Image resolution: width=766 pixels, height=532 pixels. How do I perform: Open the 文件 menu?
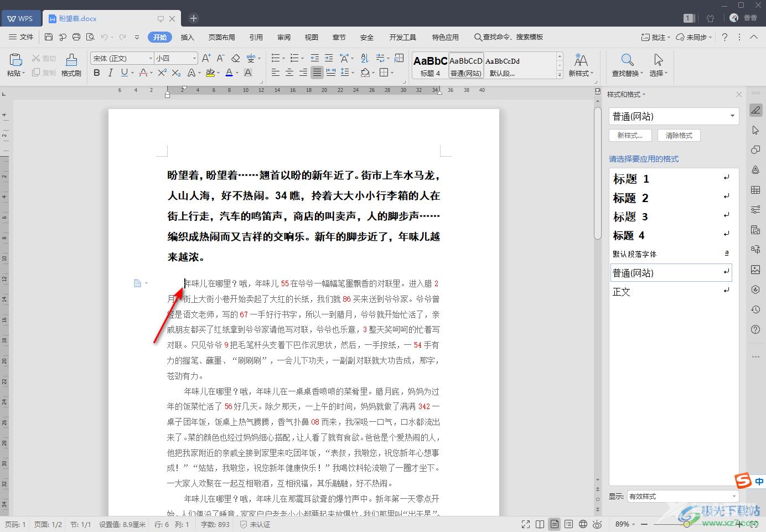pos(21,37)
